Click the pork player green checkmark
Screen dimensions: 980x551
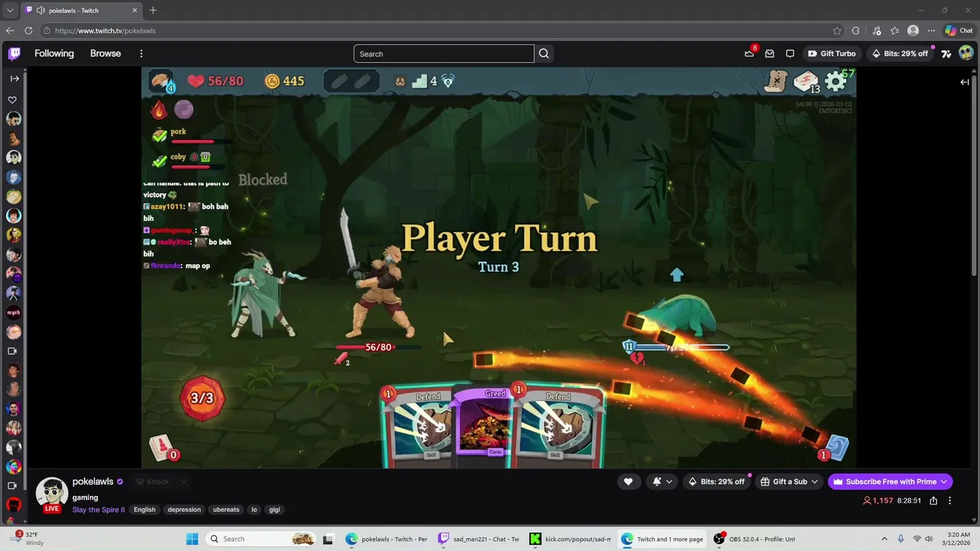click(x=159, y=135)
